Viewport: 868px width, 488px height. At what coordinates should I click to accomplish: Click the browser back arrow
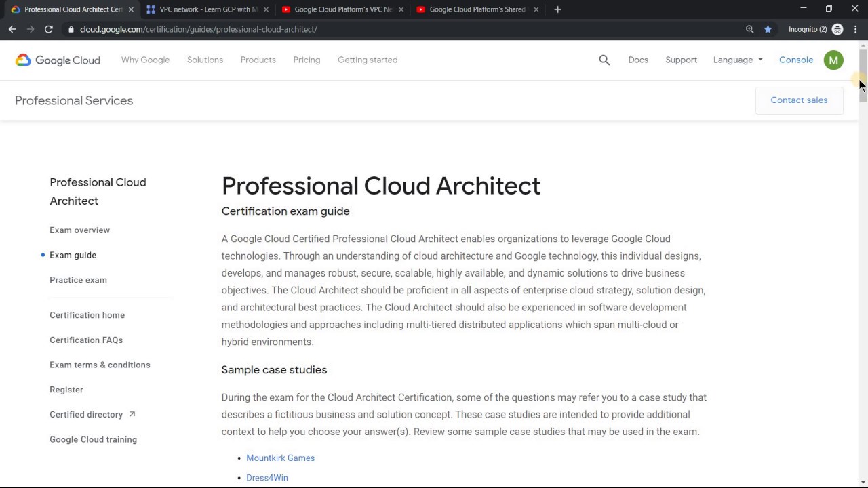12,29
